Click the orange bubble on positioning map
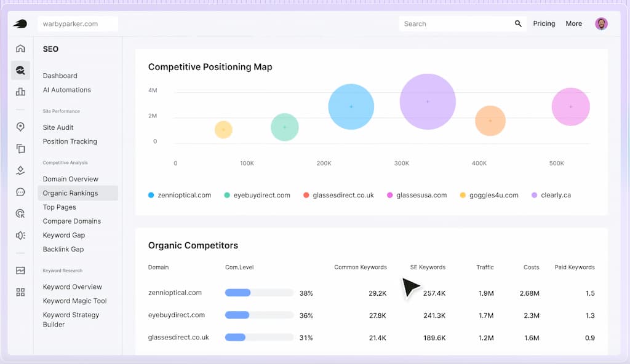 click(490, 121)
